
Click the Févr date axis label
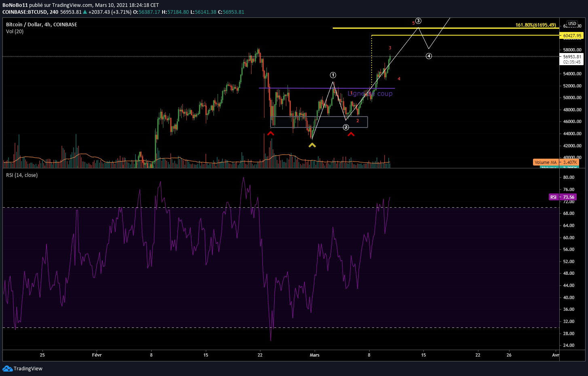97,355
